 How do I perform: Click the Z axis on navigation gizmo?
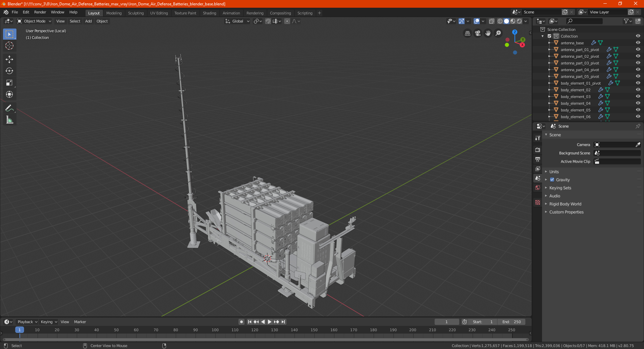[x=515, y=32]
